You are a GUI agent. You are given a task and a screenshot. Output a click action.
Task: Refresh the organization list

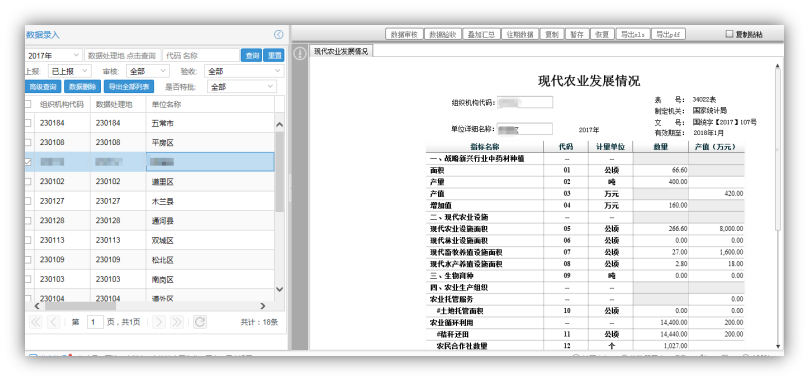point(200,322)
